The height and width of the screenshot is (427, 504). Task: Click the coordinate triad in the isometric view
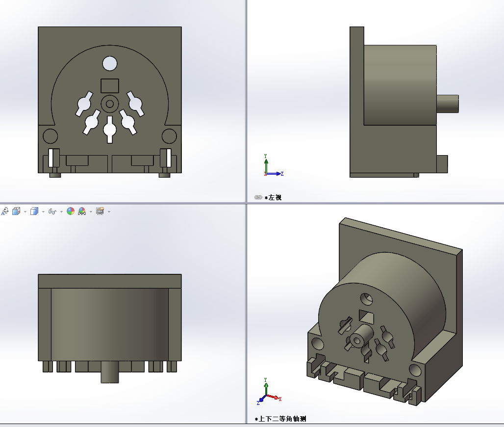269,392
